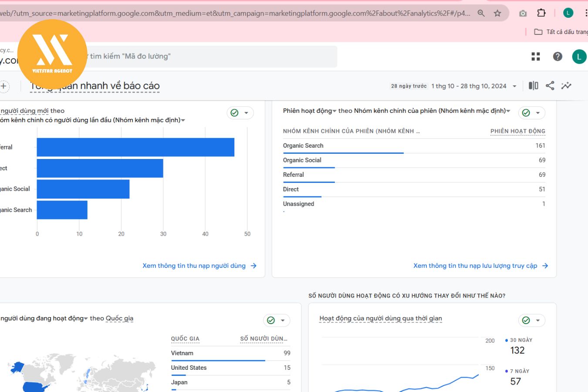Viewport: 588px width, 392px height.
Task: Open the Nhóm kênh mặc định dimension dropdown in sessions card
Action: pyautogui.click(x=433, y=111)
